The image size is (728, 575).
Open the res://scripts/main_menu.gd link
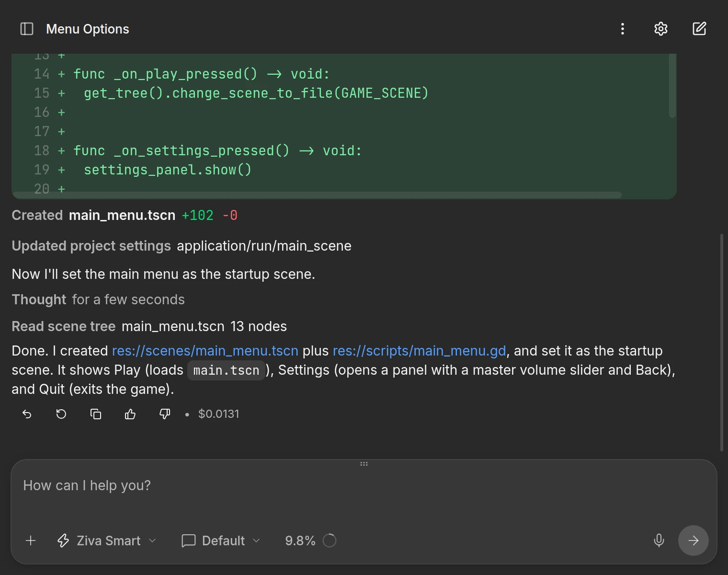[419, 351]
